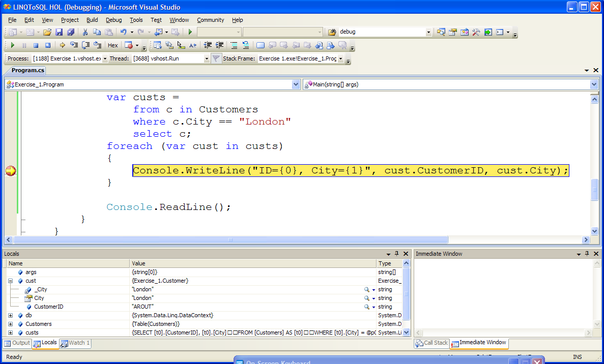The width and height of the screenshot is (604, 364).
Task: Click the Name column header in Locals
Action: (x=68, y=263)
